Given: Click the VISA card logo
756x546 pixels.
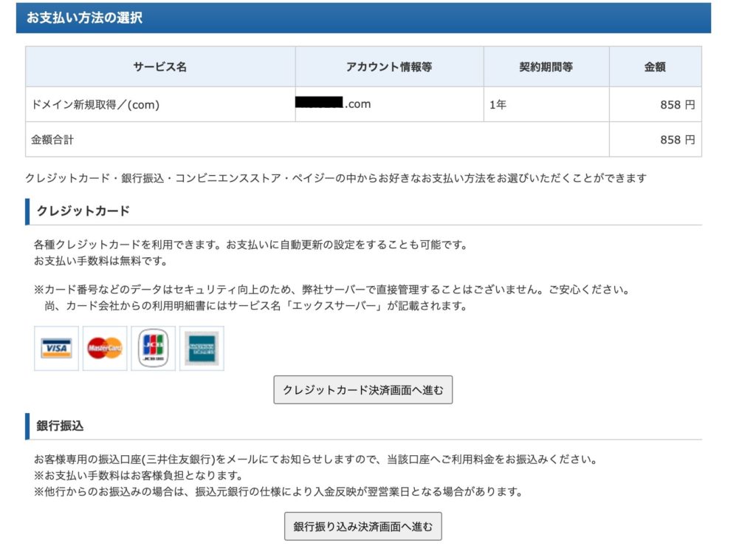Looking at the screenshot, I should tap(56, 348).
